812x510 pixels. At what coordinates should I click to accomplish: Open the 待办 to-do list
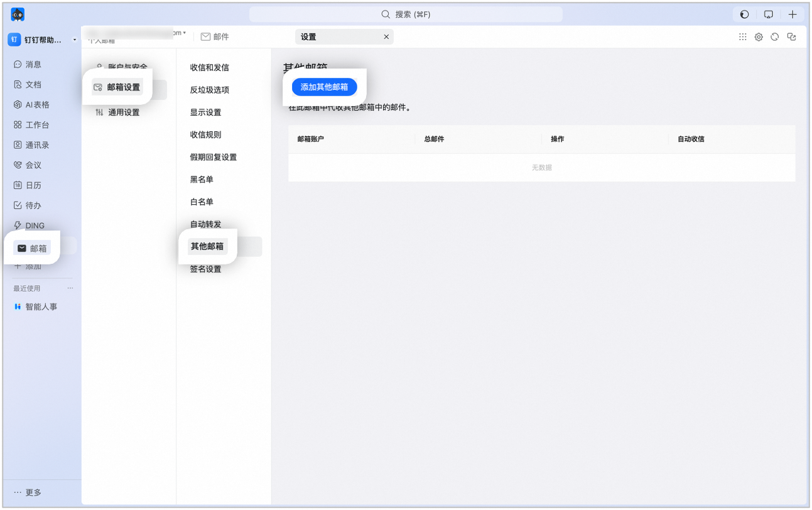(x=28, y=205)
